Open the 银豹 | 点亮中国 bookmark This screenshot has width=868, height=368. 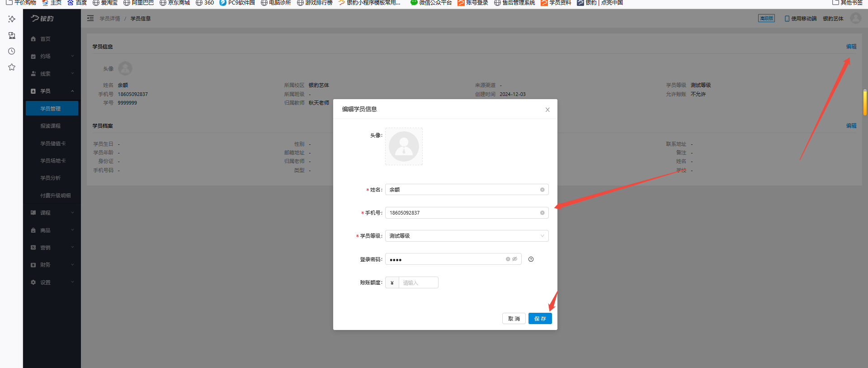tap(600, 3)
